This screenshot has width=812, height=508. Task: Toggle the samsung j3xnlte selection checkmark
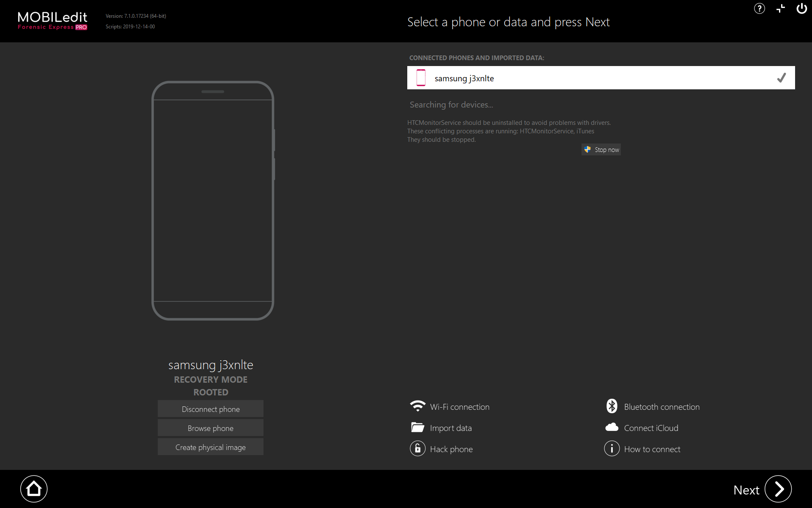point(781,78)
